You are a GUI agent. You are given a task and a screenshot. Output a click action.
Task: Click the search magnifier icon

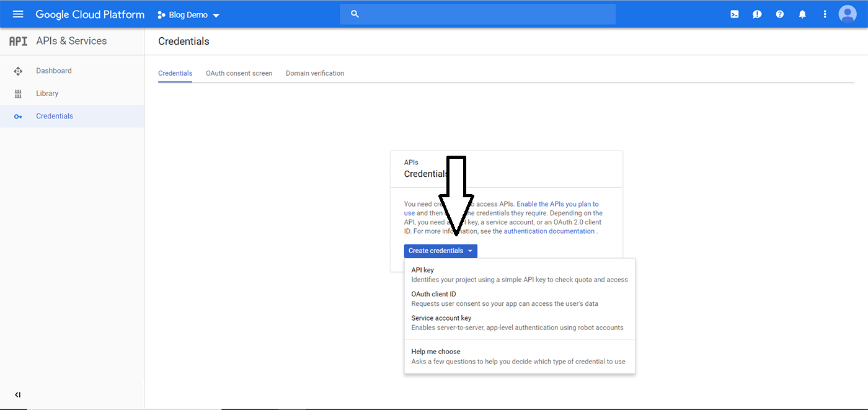(355, 14)
